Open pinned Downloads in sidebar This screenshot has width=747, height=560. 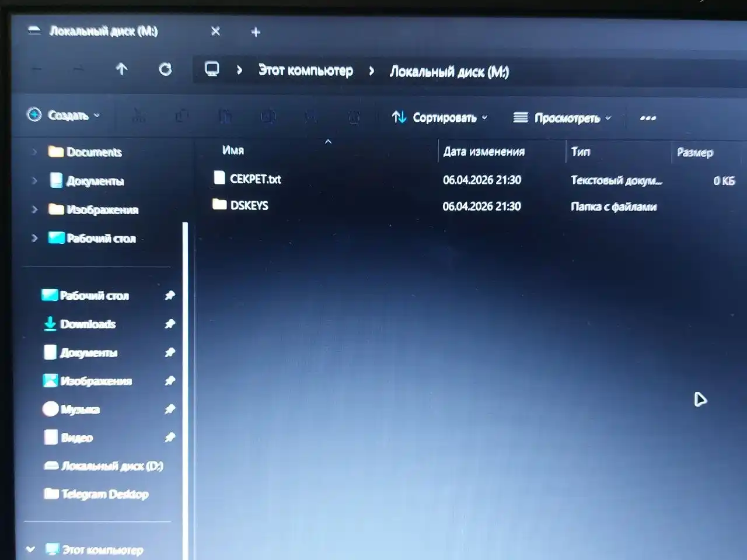tap(80, 324)
